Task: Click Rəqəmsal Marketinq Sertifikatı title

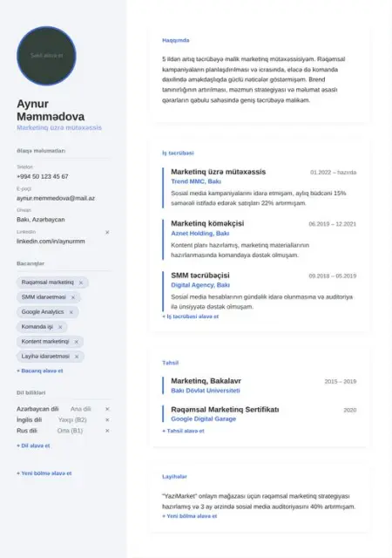Action: click(x=225, y=410)
